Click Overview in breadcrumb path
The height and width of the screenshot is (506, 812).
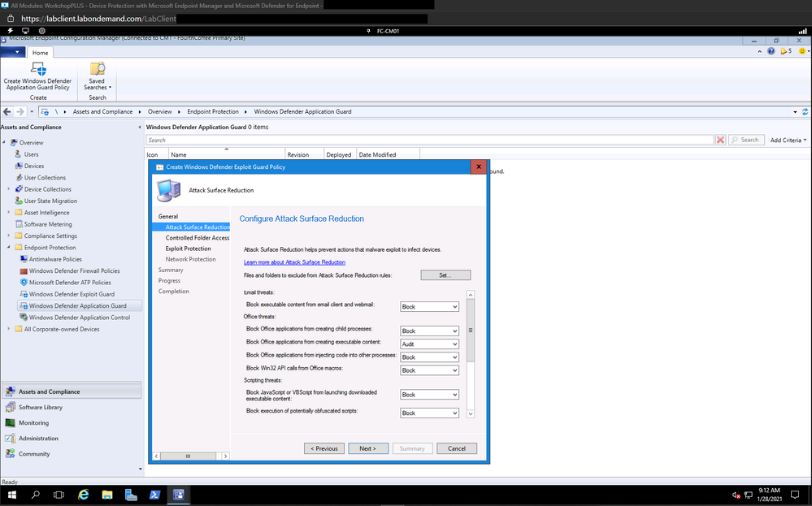coord(159,112)
